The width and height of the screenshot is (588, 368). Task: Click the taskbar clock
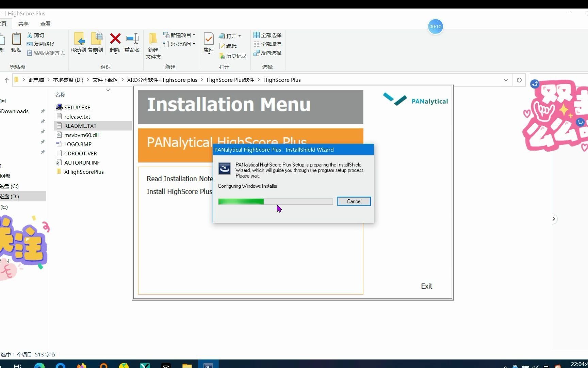click(579, 364)
